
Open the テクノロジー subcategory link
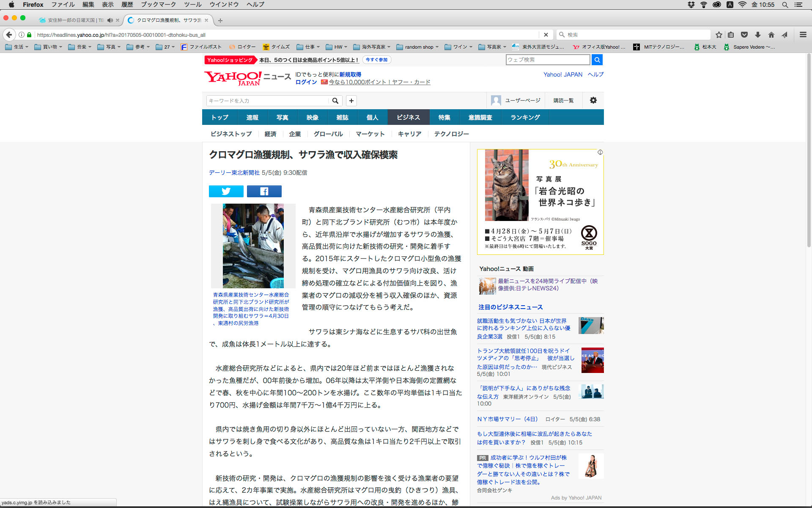pyautogui.click(x=451, y=134)
